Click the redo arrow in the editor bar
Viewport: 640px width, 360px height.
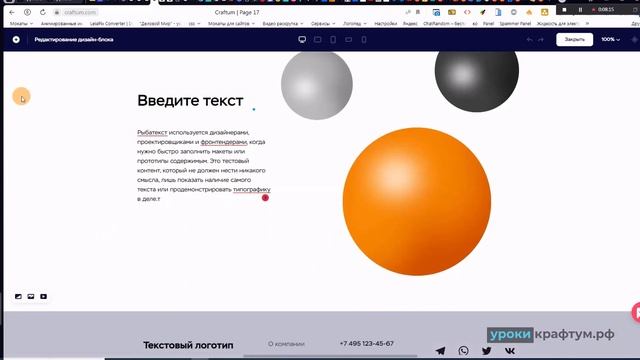541,40
